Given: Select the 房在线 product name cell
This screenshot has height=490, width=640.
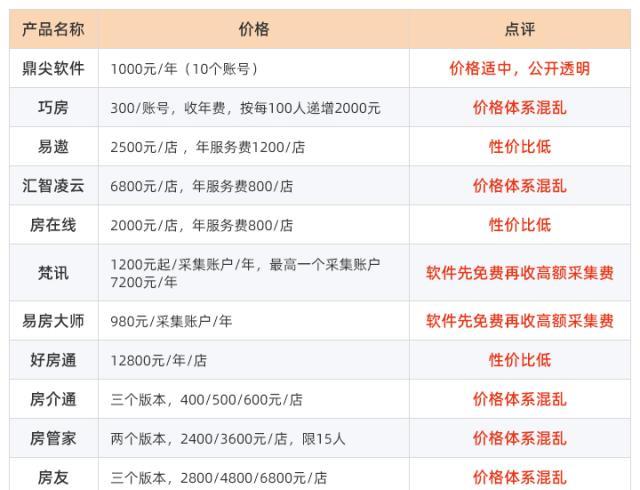Looking at the screenshot, I should click(x=53, y=225).
